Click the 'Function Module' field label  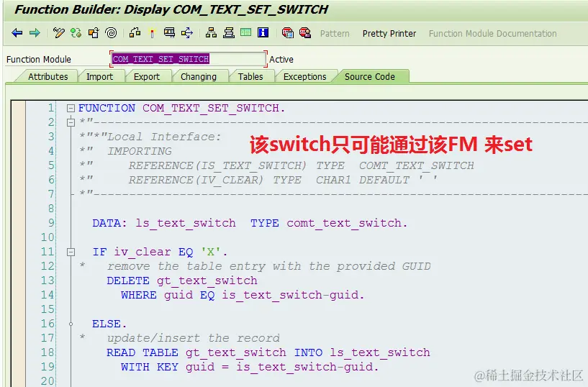pyautogui.click(x=39, y=59)
